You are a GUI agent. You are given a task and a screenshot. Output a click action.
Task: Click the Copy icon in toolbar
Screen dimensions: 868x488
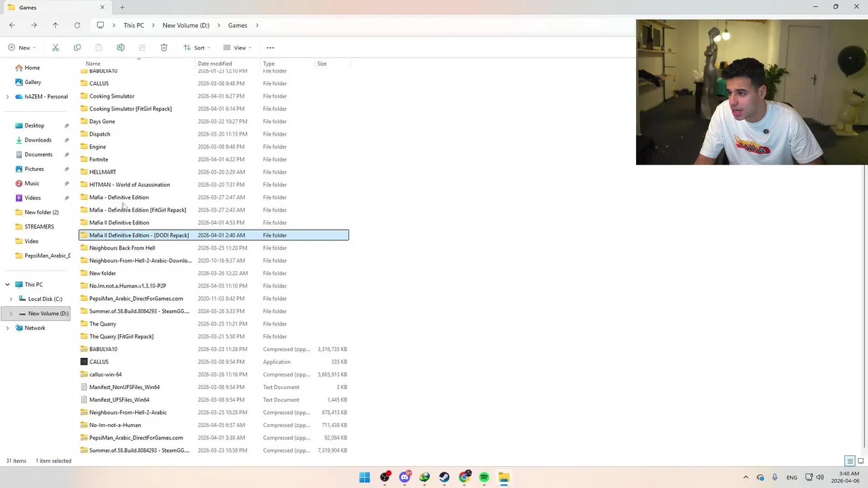(x=77, y=47)
